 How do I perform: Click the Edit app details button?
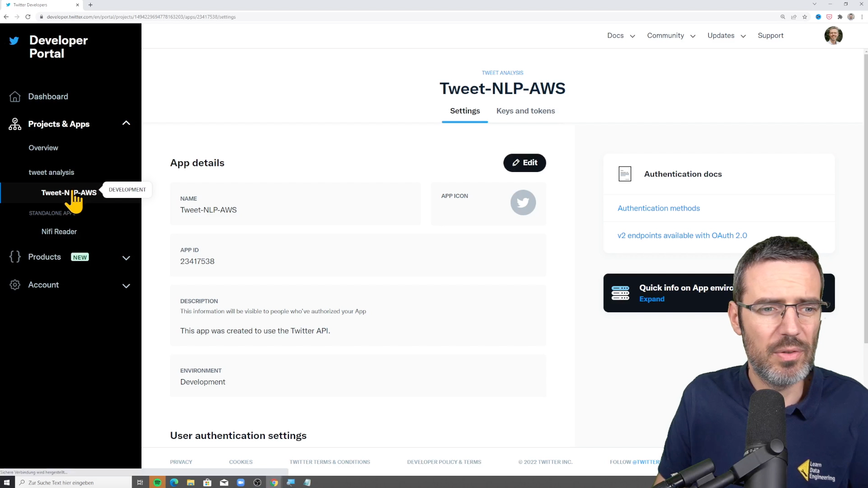point(525,163)
